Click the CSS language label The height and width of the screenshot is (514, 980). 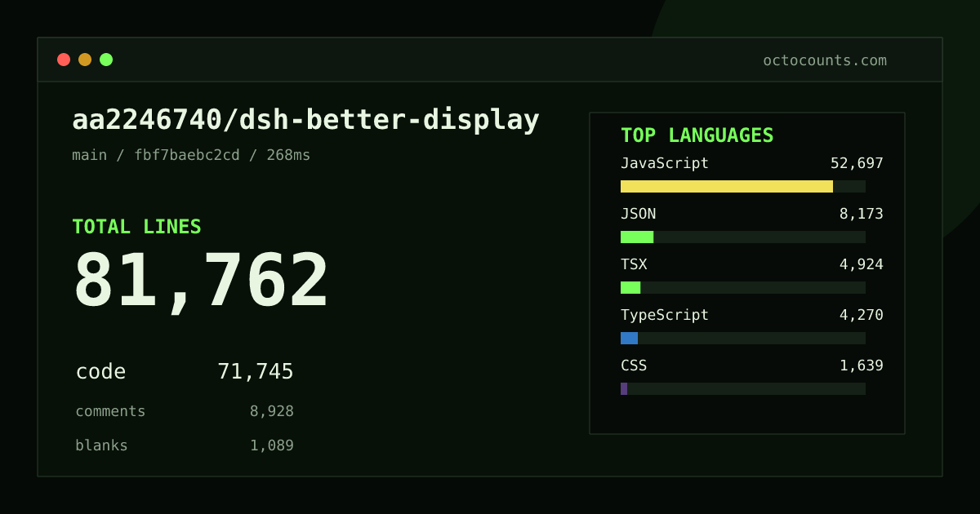point(634,366)
